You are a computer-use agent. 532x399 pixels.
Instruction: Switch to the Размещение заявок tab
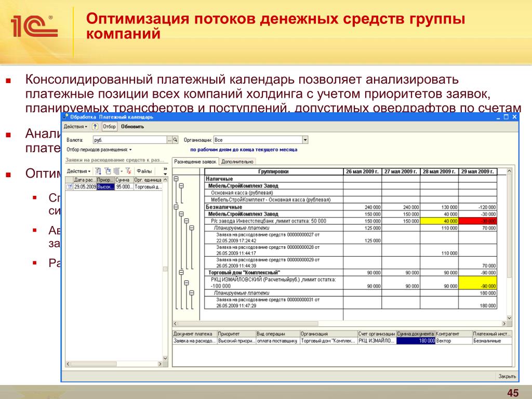pyautogui.click(x=195, y=162)
